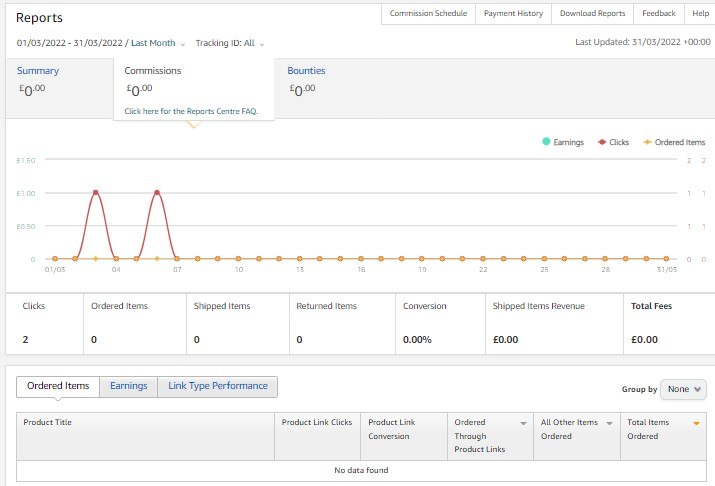This screenshot has width=715, height=486.
Task: Open the Last Month date range dropdown
Action: click(x=158, y=43)
